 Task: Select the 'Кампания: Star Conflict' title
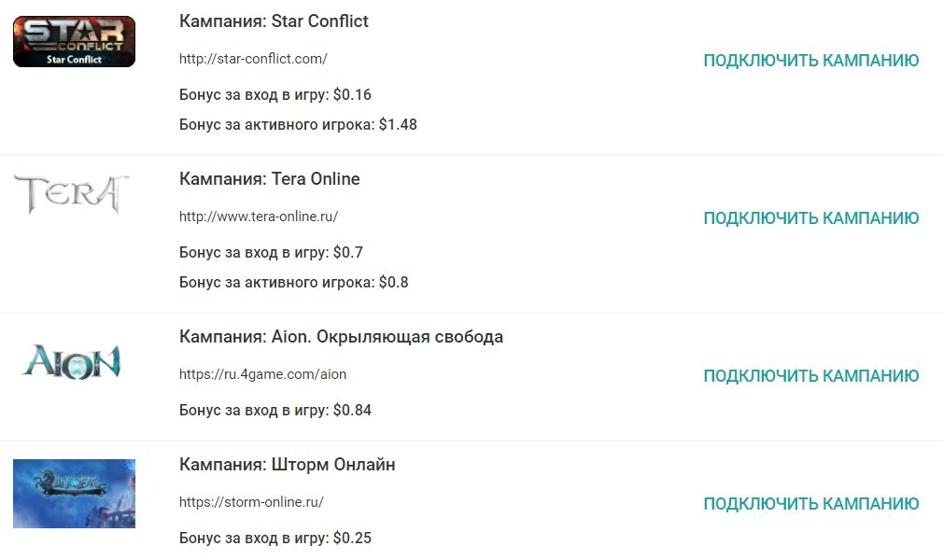pyautogui.click(x=274, y=21)
